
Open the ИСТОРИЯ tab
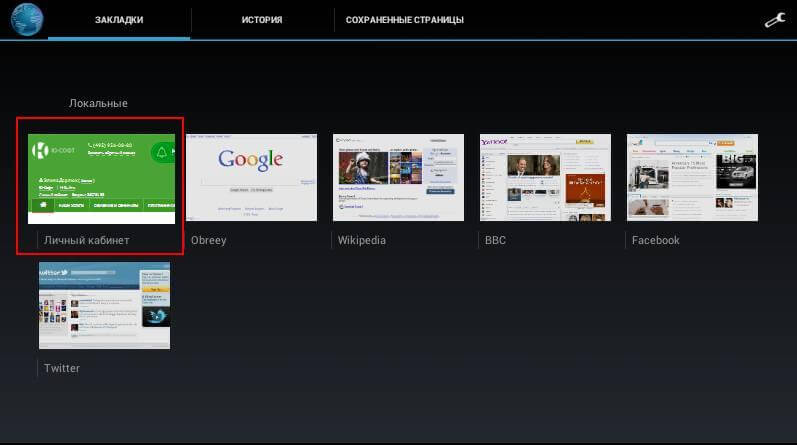click(x=262, y=20)
